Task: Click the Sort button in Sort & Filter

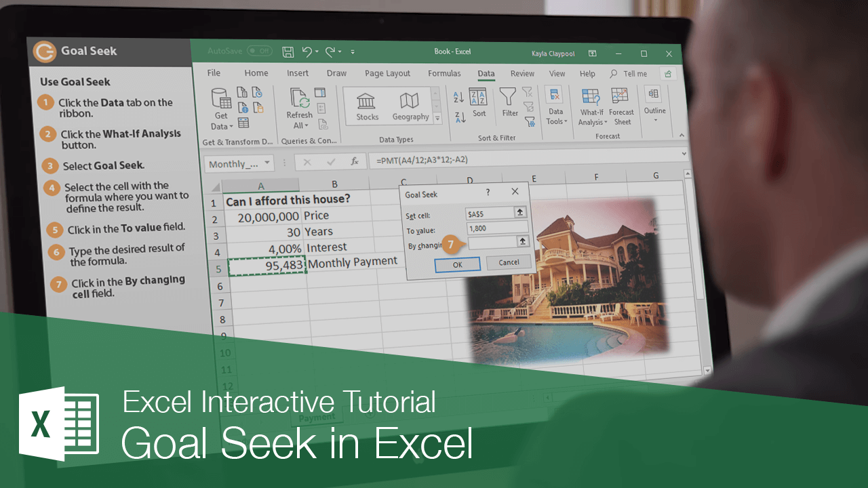Action: click(479, 105)
